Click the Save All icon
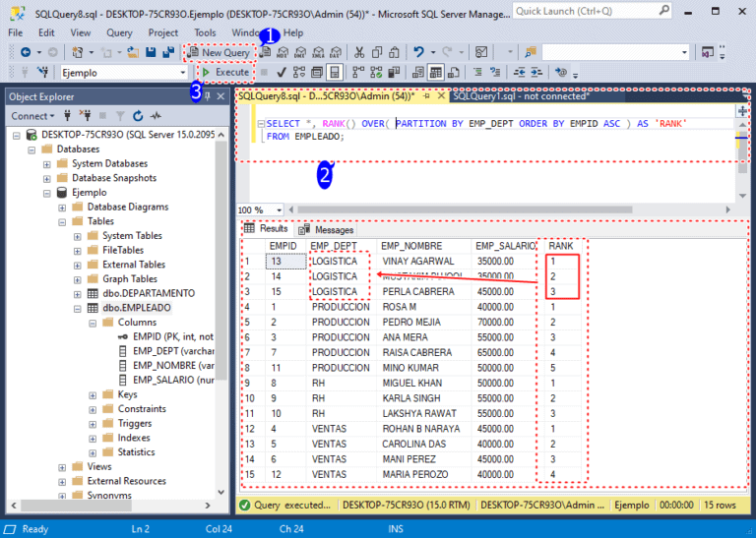Screen dimensions: 756x538 point(168,52)
